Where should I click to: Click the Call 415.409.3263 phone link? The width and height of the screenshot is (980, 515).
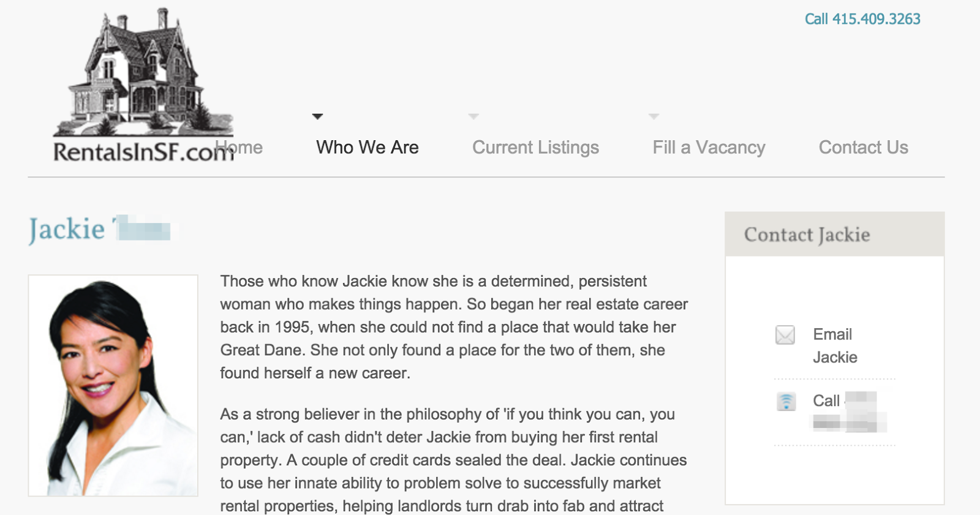coord(862,19)
